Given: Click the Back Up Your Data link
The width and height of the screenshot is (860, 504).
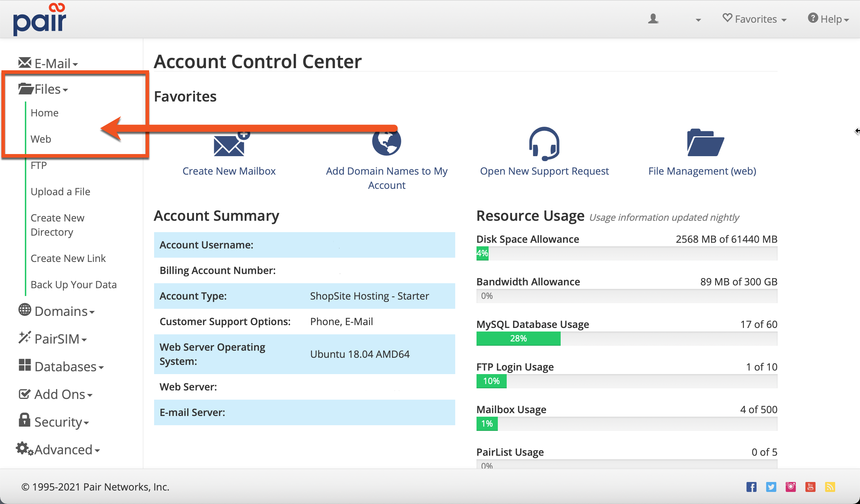Looking at the screenshot, I should pyautogui.click(x=74, y=285).
